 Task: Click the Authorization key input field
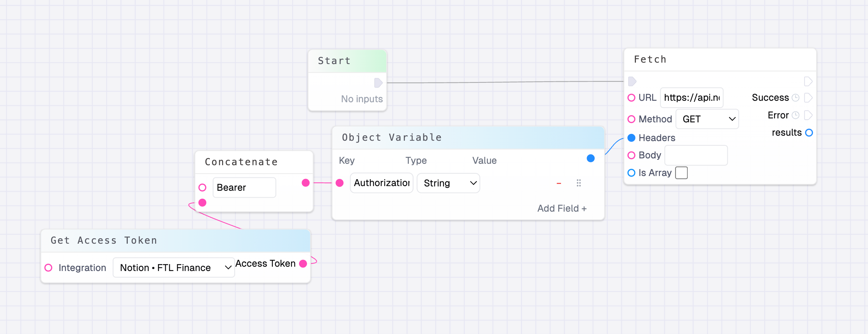point(381,183)
